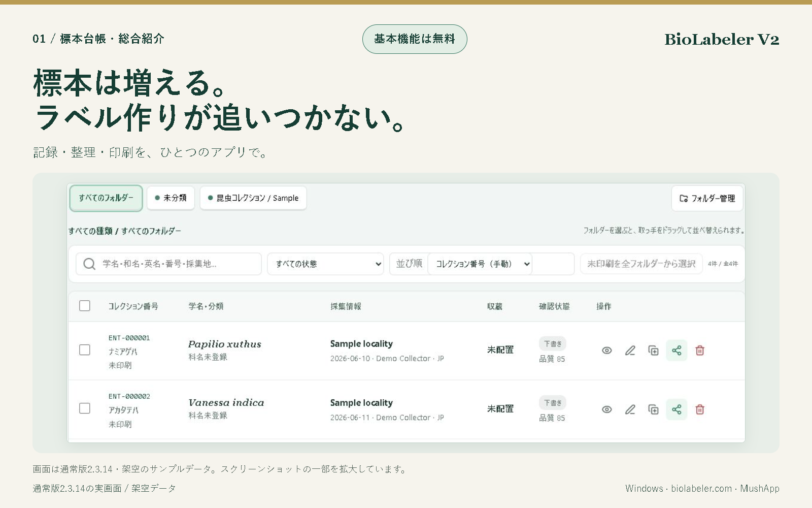
Task: Duplicate the ENT-000002 specimen record
Action: pos(653,409)
